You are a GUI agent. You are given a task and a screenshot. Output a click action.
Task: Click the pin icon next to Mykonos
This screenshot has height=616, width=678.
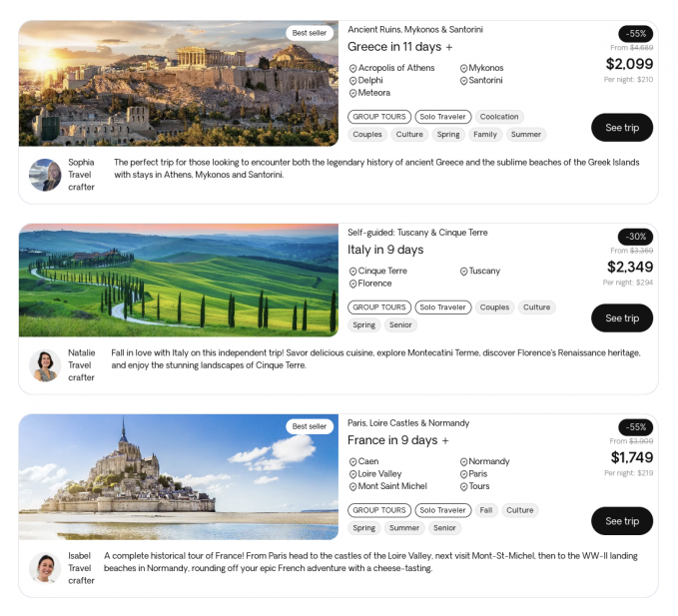coord(463,68)
